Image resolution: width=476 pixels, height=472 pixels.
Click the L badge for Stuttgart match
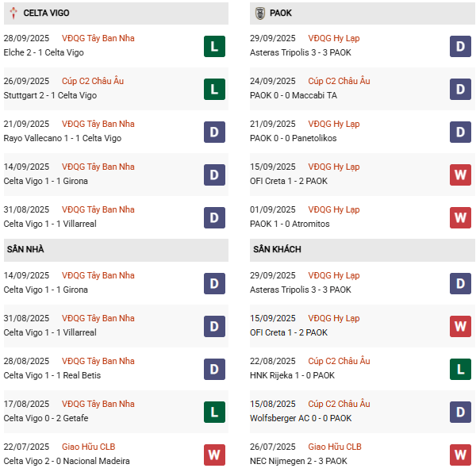(x=213, y=89)
